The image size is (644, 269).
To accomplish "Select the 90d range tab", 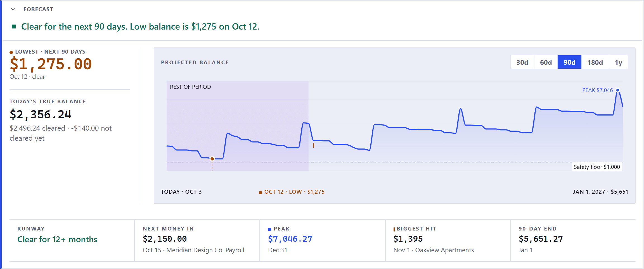I will pos(569,62).
